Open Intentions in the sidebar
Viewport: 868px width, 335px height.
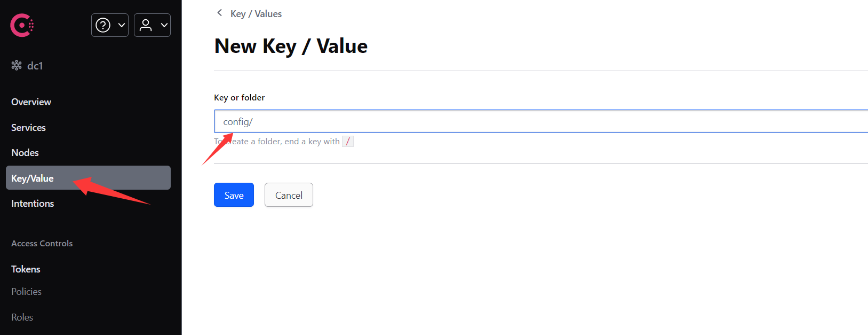click(33, 204)
